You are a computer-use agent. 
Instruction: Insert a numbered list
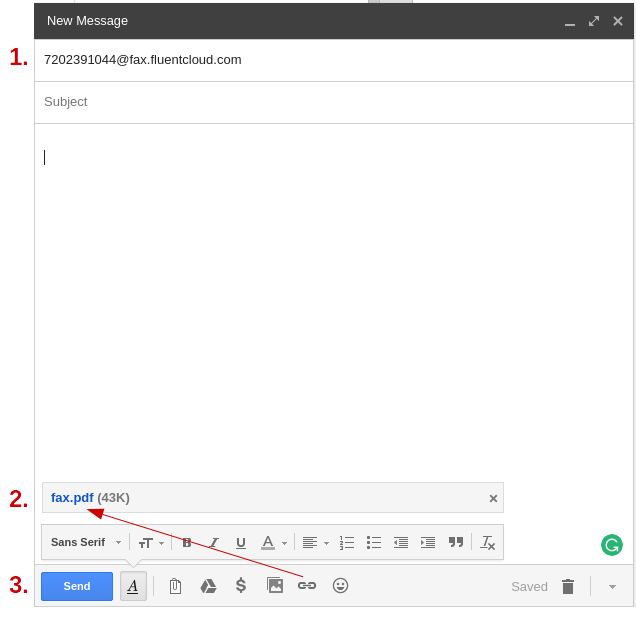click(347, 543)
